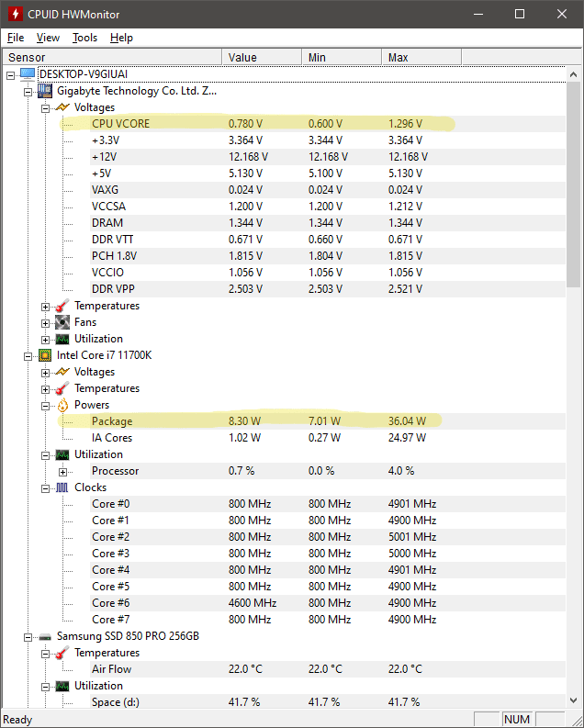Collapse the Gigabyte Technology motherboard node
Screen dimensions: 584x728
[x=28, y=92]
